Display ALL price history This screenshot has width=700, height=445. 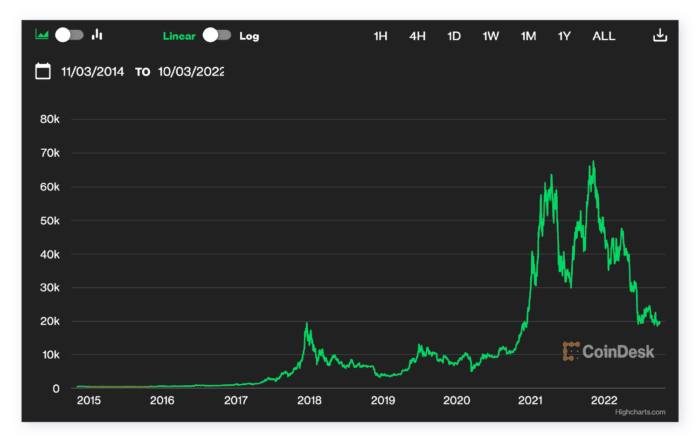click(x=604, y=36)
